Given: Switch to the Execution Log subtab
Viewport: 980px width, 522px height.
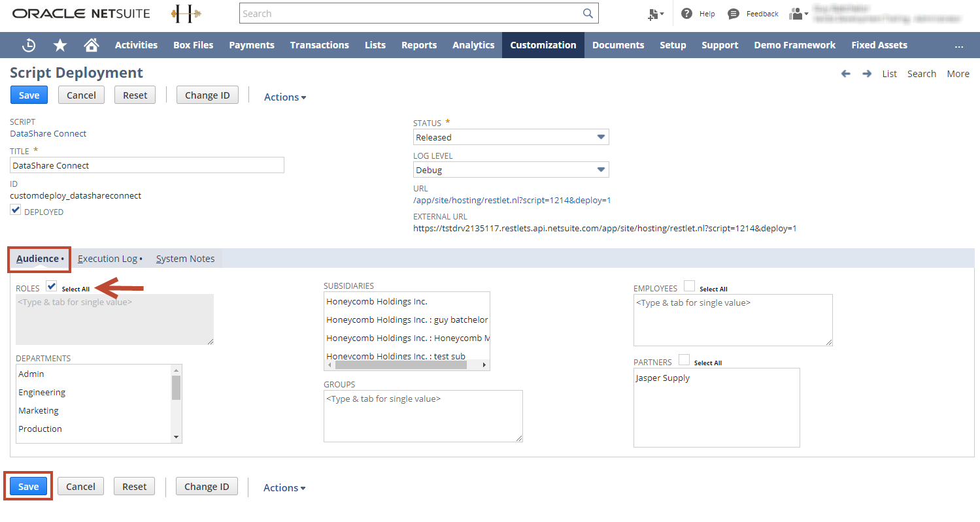Looking at the screenshot, I should click(x=110, y=259).
